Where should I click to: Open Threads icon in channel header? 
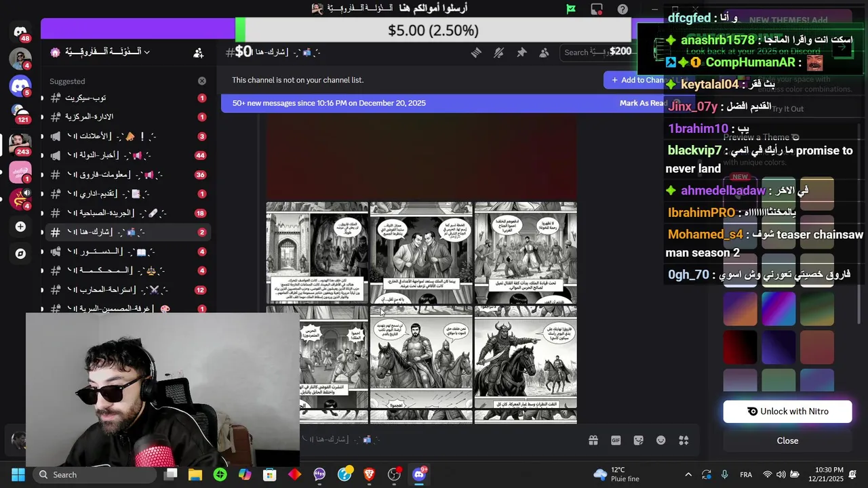tap(476, 52)
